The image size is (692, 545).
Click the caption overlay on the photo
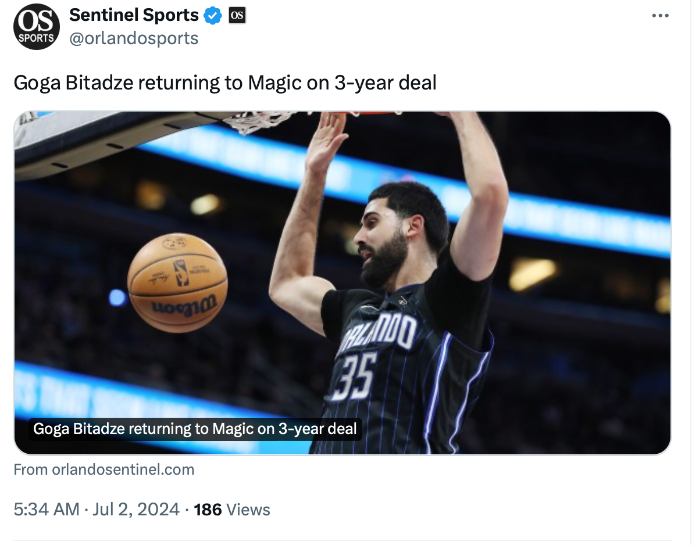(195, 429)
